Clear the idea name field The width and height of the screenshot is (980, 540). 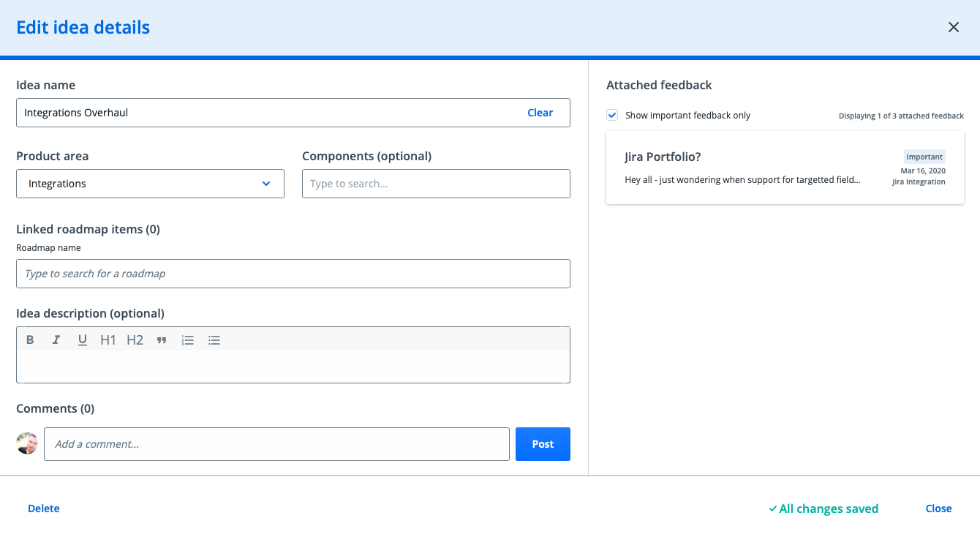540,113
